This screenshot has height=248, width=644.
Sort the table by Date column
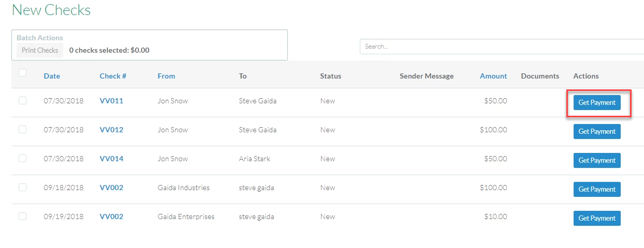click(52, 76)
